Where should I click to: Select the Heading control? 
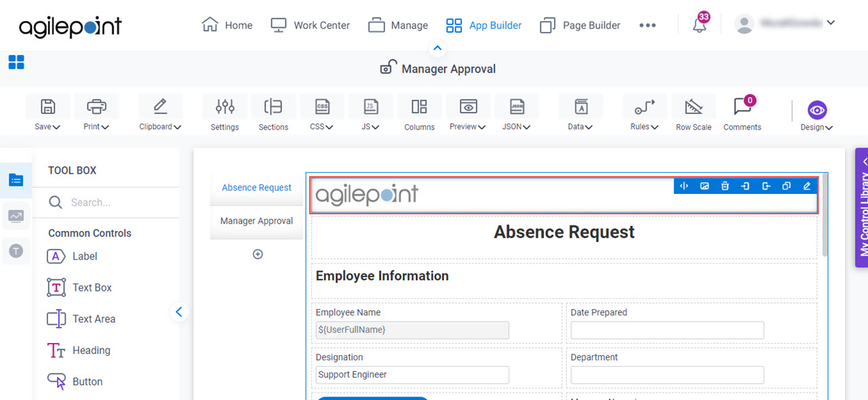[79, 351]
